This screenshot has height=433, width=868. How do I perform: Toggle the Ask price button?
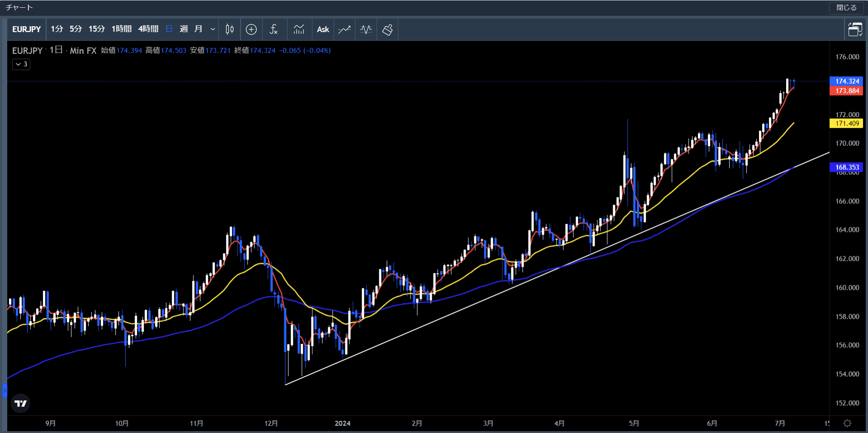[323, 29]
